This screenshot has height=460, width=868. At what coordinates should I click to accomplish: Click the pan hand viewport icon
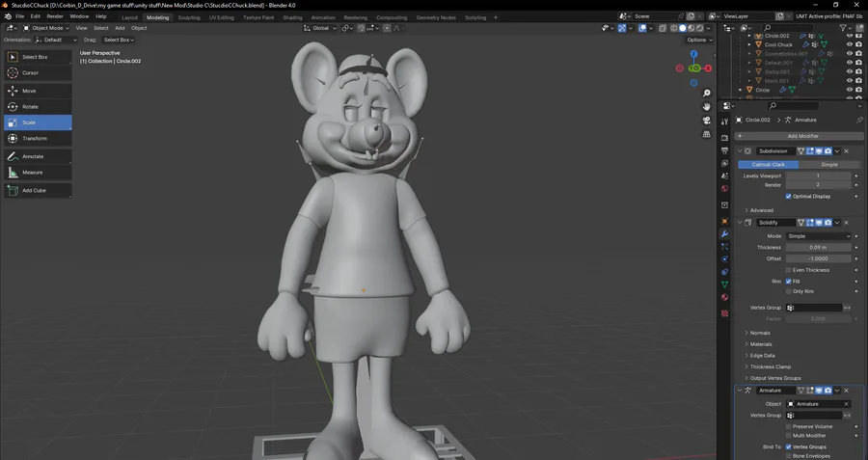pyautogui.click(x=706, y=107)
